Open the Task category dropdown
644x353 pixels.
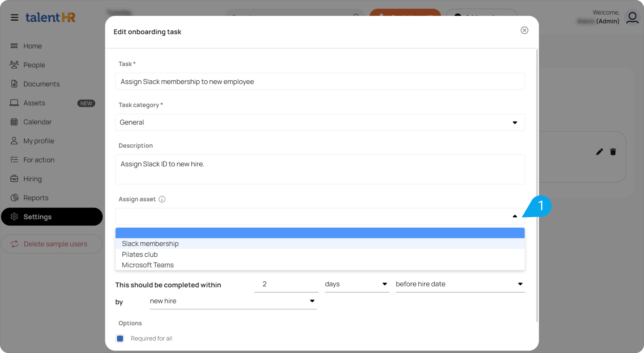[320, 122]
